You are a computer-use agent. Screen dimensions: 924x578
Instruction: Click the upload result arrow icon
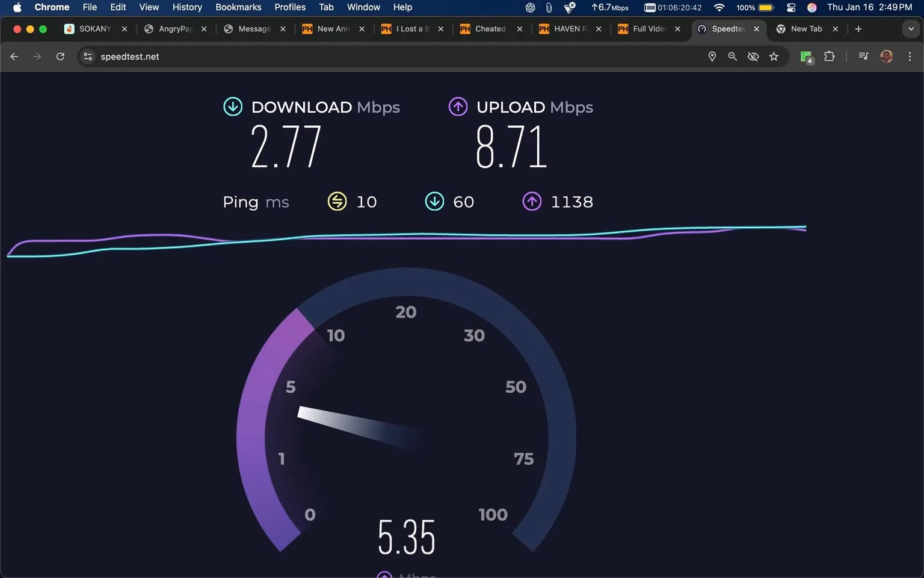[x=458, y=107]
